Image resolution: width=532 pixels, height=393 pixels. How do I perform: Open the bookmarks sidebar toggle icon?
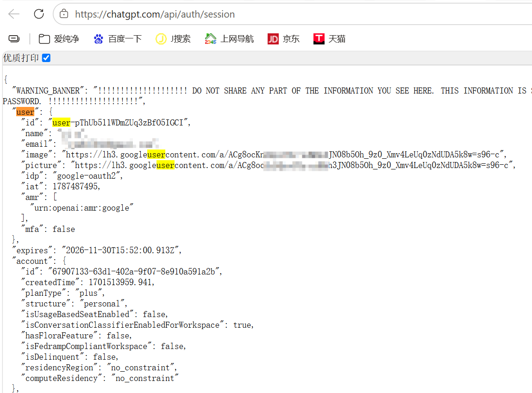(x=14, y=39)
